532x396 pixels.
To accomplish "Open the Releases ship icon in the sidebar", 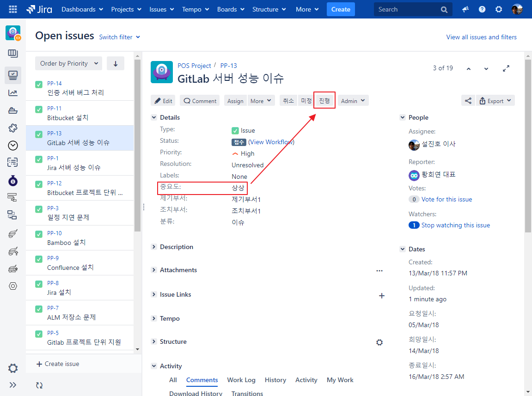I will (x=13, y=110).
